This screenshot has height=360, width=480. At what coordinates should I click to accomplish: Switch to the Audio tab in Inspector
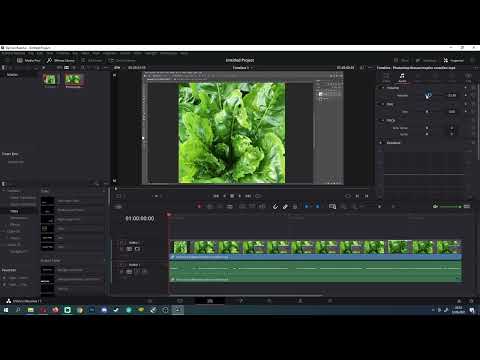point(402,78)
